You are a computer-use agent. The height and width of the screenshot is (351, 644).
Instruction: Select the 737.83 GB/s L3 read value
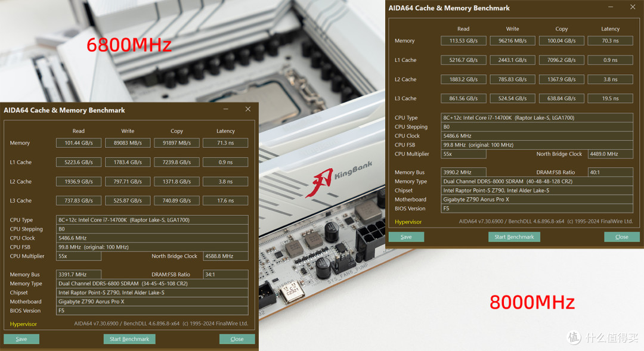click(79, 201)
